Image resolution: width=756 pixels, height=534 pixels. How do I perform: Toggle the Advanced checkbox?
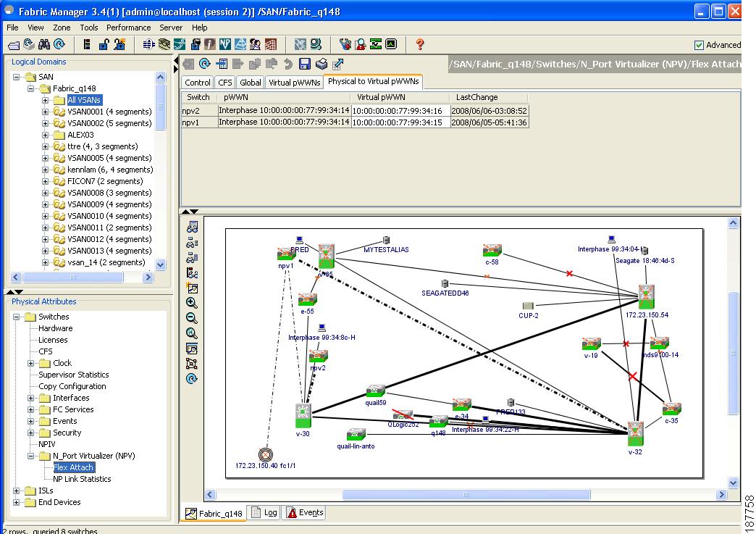coord(699,45)
